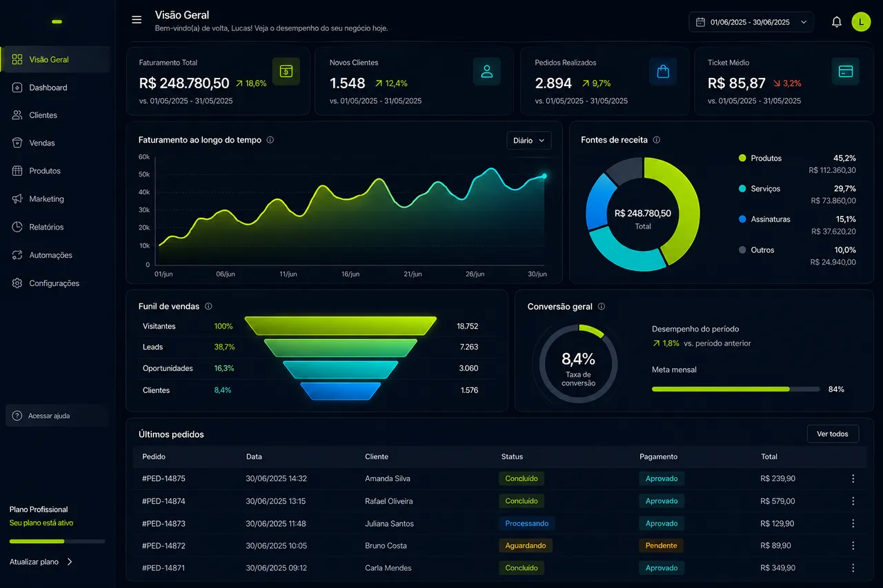Image resolution: width=883 pixels, height=588 pixels.
Task: Click the Clientes blue funnel bar
Action: click(341, 391)
